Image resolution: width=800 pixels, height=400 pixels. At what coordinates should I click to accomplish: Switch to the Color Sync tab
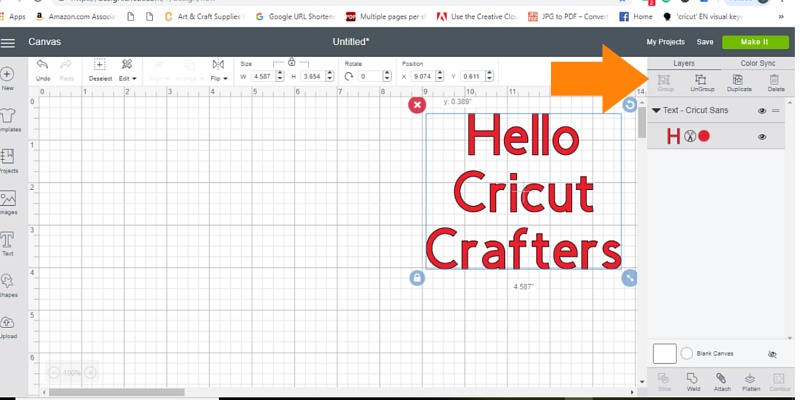point(758,63)
